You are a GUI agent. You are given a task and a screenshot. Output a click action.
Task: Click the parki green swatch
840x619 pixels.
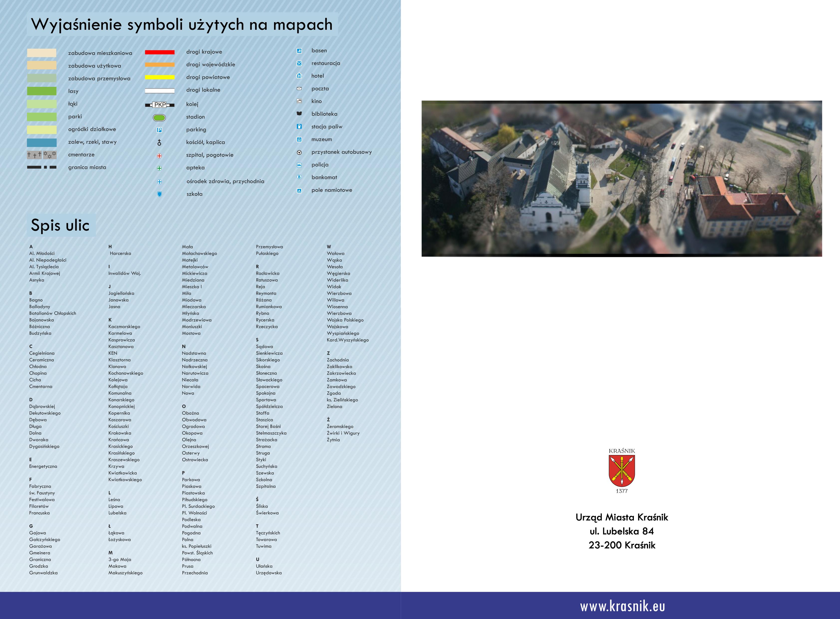[x=42, y=117]
